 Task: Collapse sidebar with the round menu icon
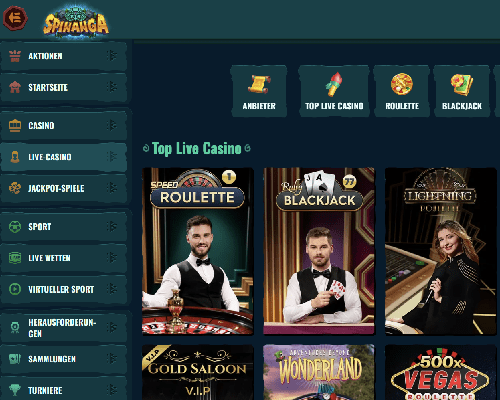[x=15, y=17]
